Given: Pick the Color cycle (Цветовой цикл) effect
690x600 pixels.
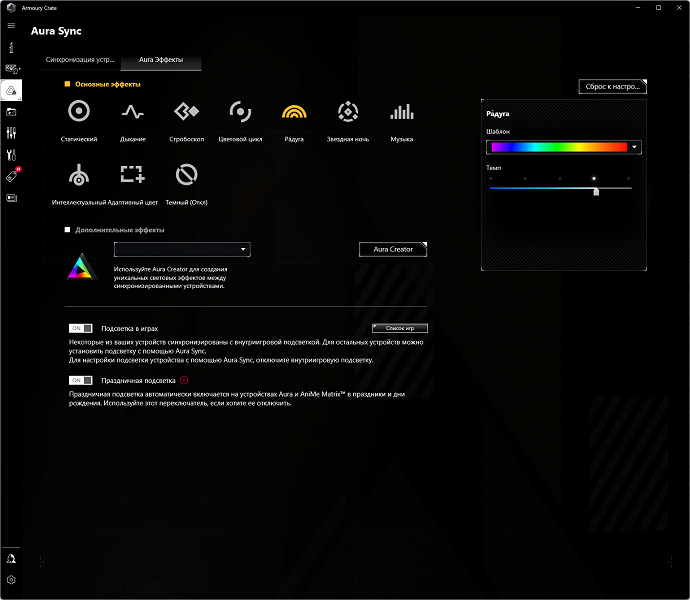Looking at the screenshot, I should point(240,113).
